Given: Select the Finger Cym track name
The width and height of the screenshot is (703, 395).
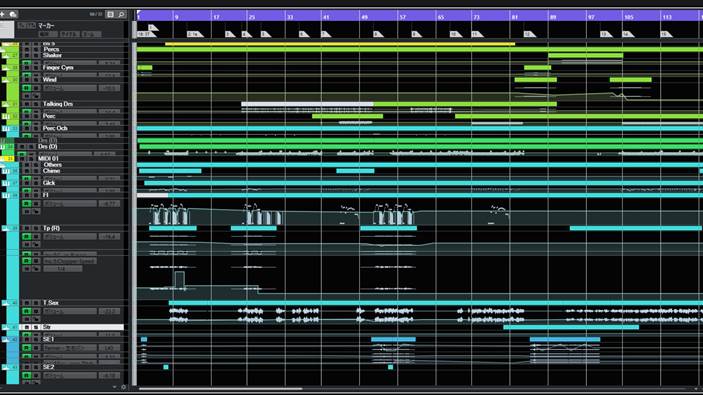Looking at the screenshot, I should (x=58, y=68).
